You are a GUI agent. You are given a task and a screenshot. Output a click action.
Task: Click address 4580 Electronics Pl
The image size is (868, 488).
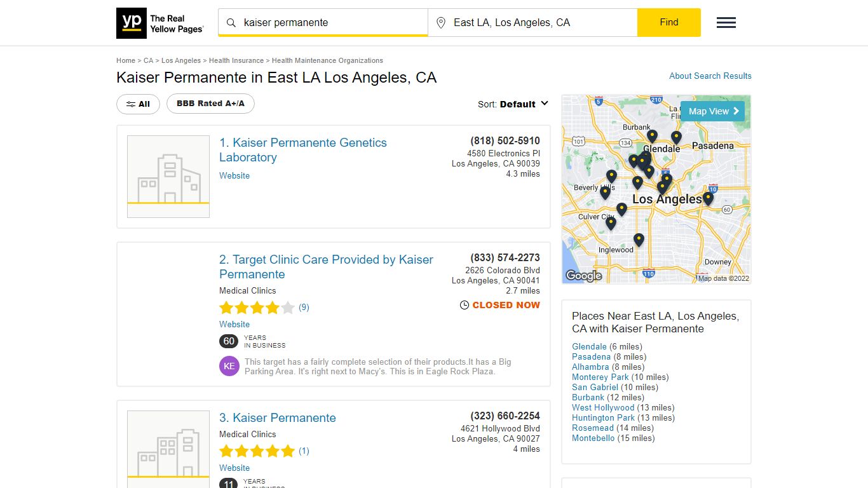[x=503, y=154]
